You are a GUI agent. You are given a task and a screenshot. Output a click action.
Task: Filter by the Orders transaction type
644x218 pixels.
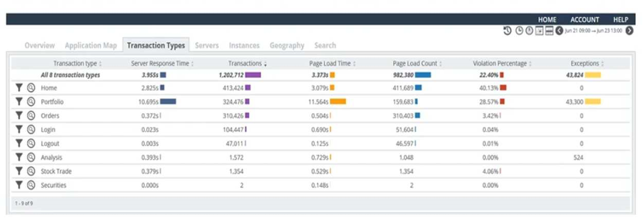(x=19, y=116)
